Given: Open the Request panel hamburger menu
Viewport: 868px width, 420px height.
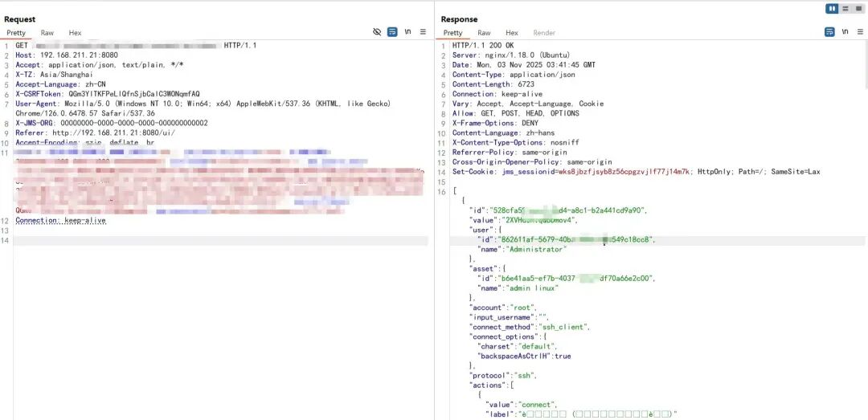Looking at the screenshot, I should (x=423, y=32).
